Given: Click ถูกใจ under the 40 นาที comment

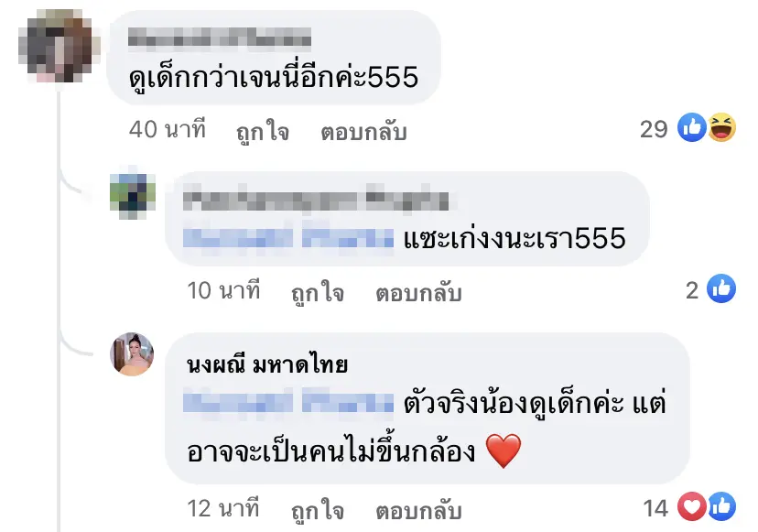Looking at the screenshot, I should click(x=263, y=132).
